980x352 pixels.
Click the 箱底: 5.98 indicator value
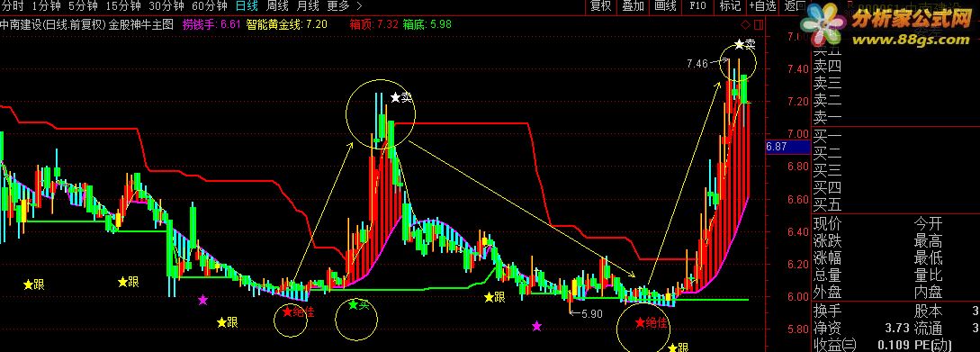pos(427,25)
